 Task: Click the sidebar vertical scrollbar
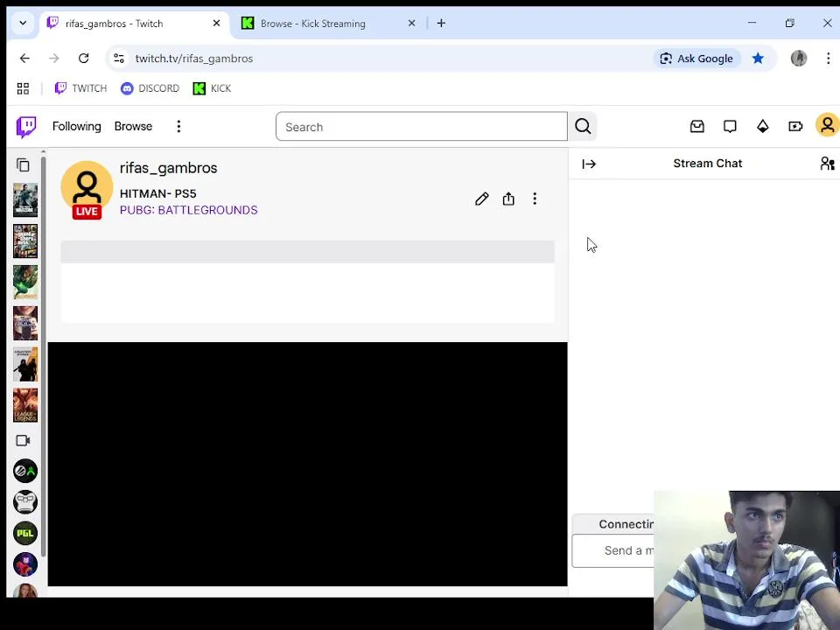44,357
